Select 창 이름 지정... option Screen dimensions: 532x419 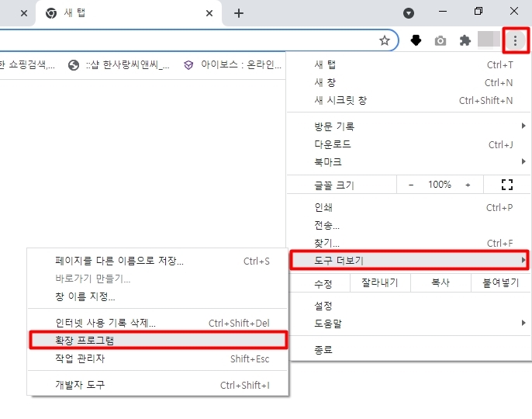[x=157, y=296]
